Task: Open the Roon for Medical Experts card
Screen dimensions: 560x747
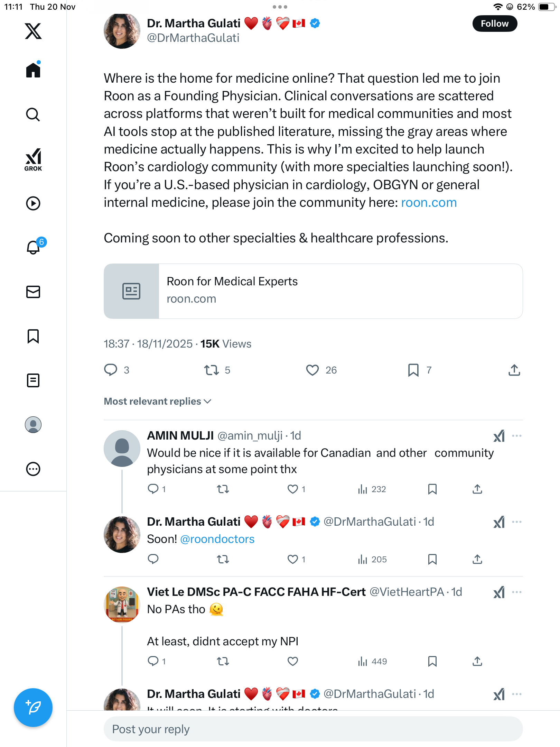Action: pos(313,291)
